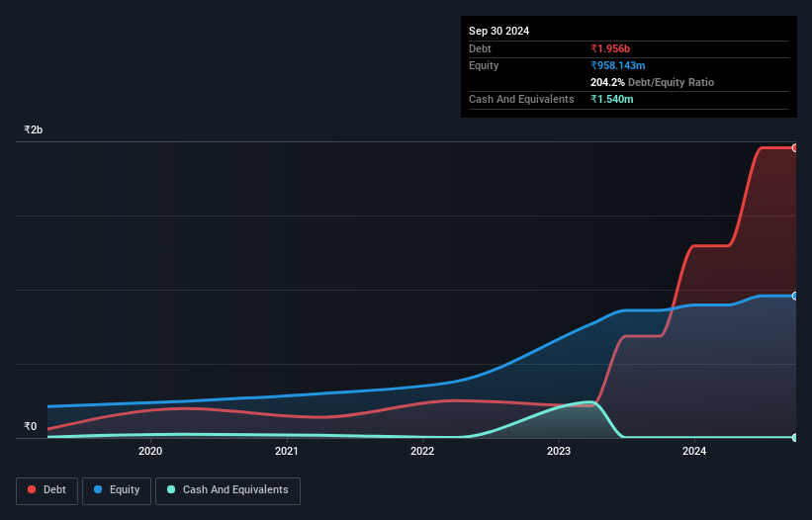812x520 pixels.
Task: Toggle the Debt series legend button
Action: click(x=46, y=490)
